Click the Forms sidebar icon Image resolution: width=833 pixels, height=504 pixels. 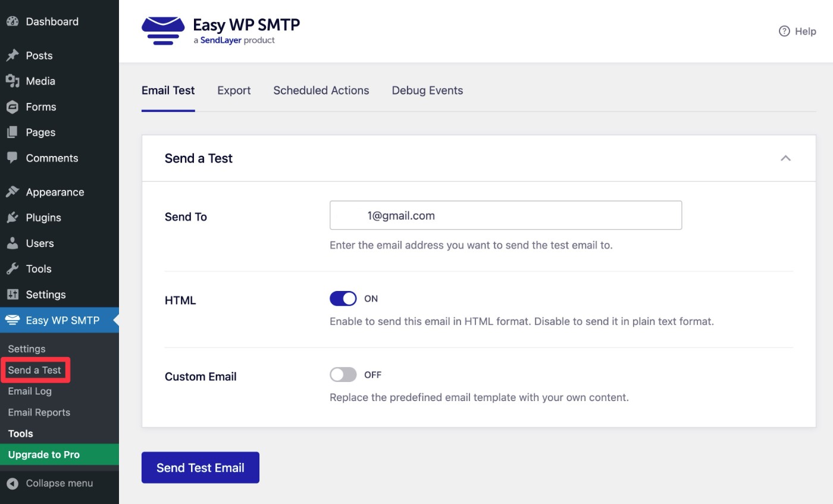click(12, 107)
